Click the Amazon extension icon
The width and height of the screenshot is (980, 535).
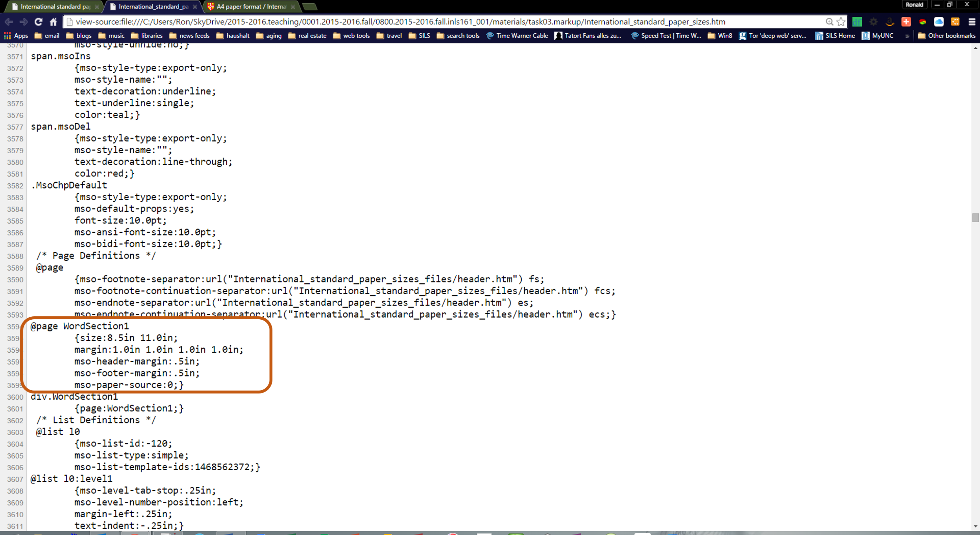890,22
